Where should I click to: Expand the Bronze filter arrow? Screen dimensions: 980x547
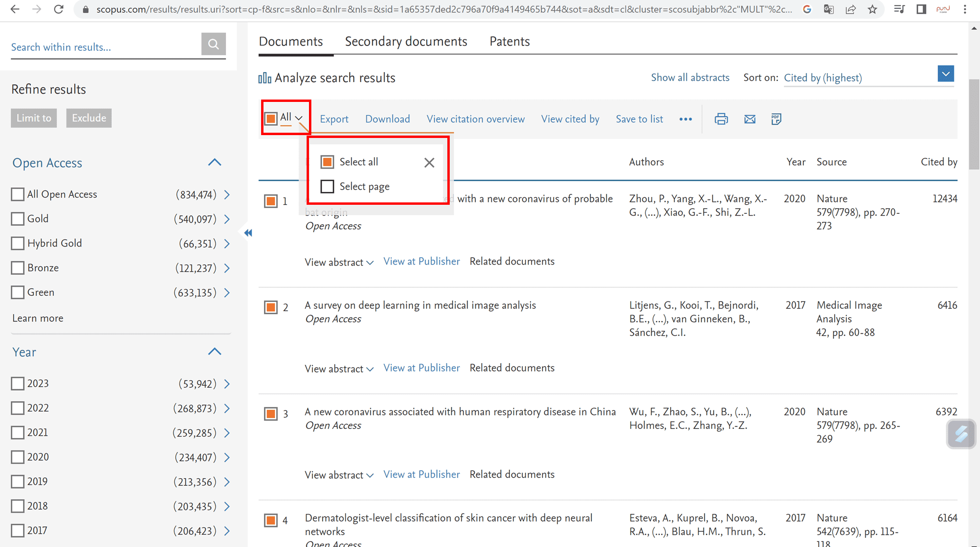pos(227,268)
